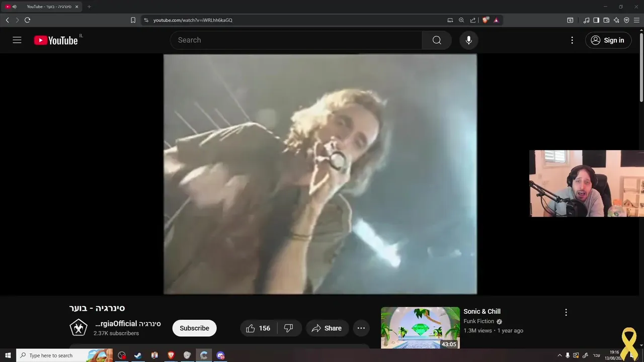Like the video with 156 likes
Image resolution: width=644 pixels, height=362 pixels.
pyautogui.click(x=258, y=328)
